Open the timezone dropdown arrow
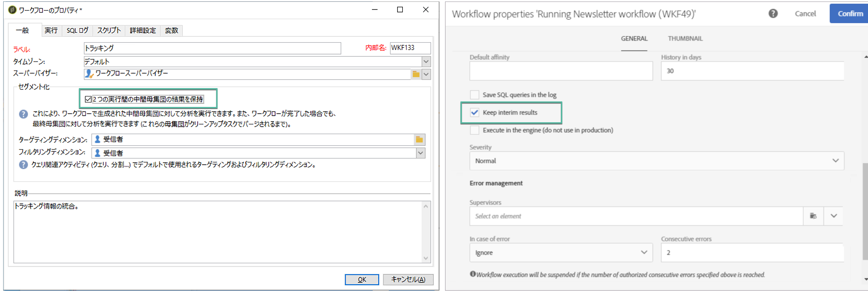The width and height of the screenshot is (868, 291). (426, 62)
